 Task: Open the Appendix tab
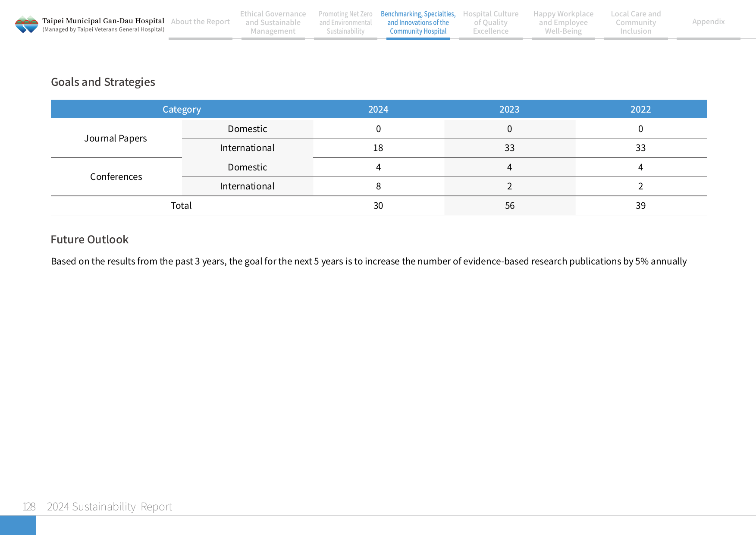coord(708,22)
